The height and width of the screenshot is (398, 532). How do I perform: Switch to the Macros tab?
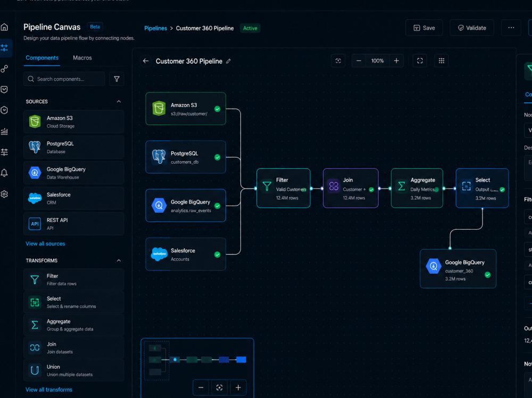tap(82, 58)
